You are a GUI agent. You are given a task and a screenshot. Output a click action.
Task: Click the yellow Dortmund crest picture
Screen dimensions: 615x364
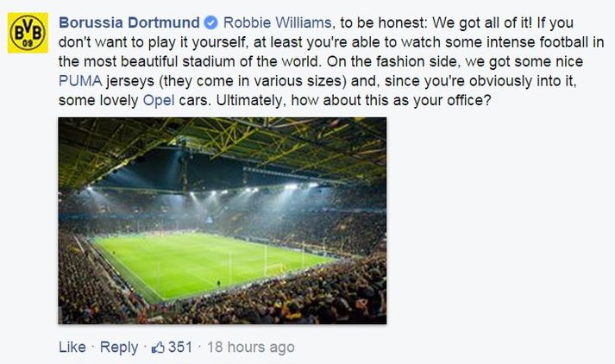28,33
